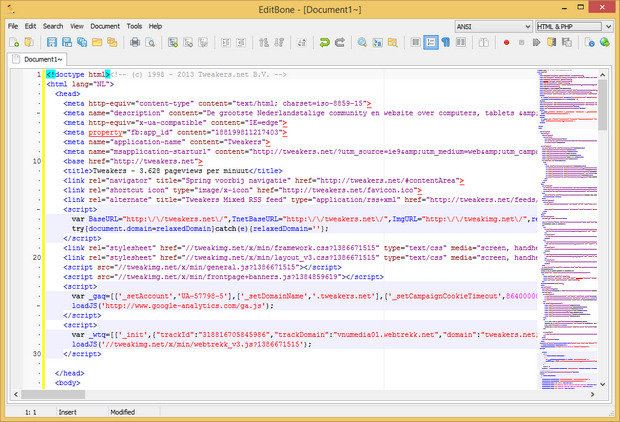620x422 pixels.
Task: Click the '<!doctype html>' code text
Action: click(x=78, y=74)
